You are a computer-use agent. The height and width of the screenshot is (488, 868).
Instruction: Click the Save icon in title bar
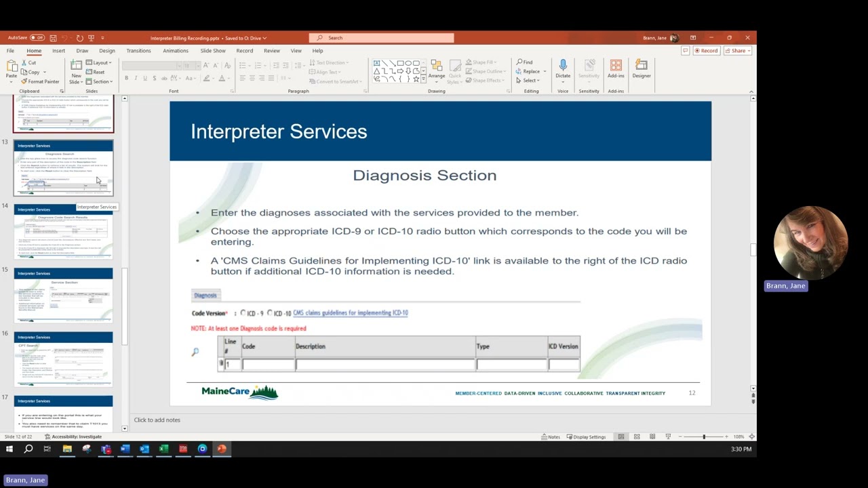[x=53, y=38]
